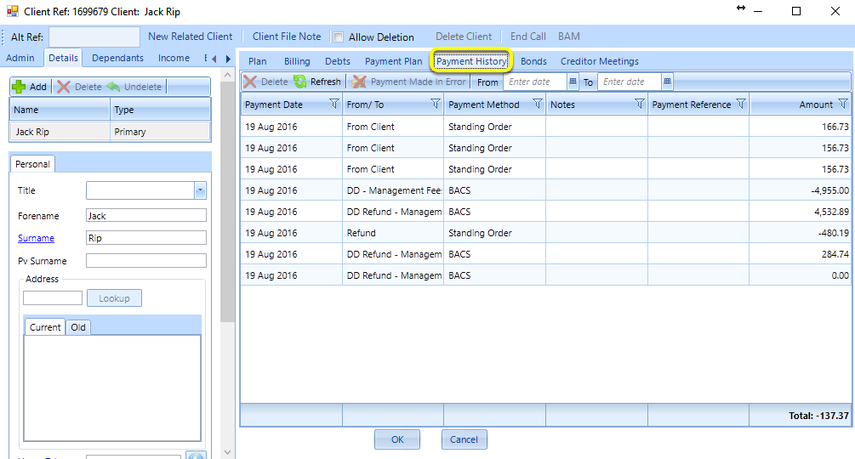
Task: Click Client File Note
Action: (x=286, y=37)
